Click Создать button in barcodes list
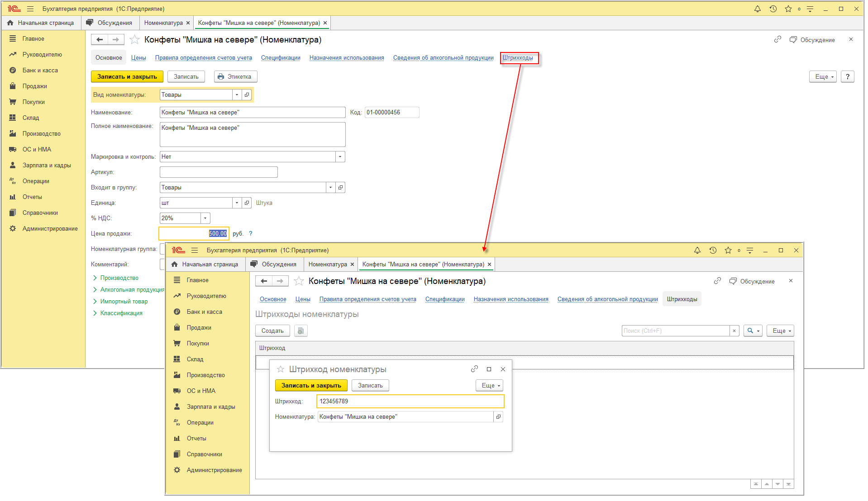This screenshot has width=868, height=501. tap(272, 331)
